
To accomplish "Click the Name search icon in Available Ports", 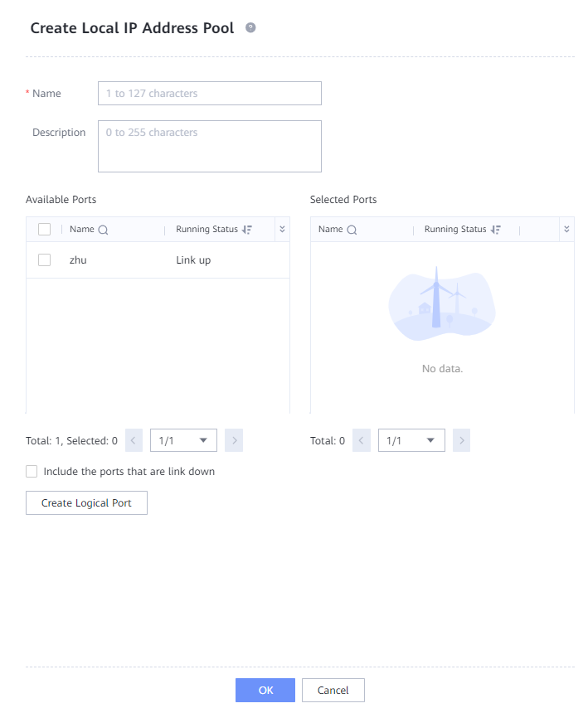I will tap(104, 230).
